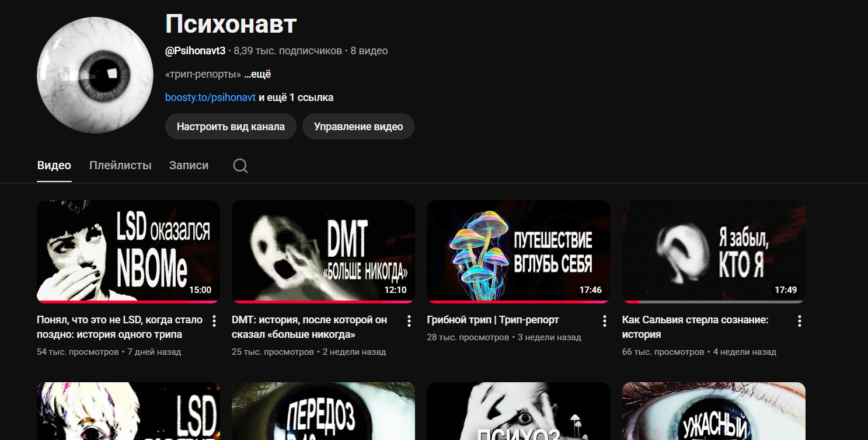Open the Я забыл, кто я thumbnail

(x=714, y=252)
